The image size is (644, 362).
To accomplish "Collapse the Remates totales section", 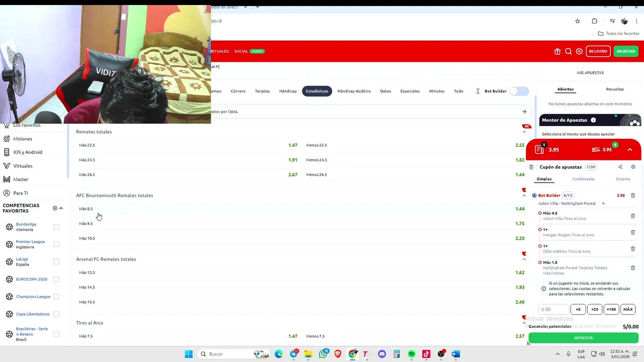I will click(x=524, y=132).
